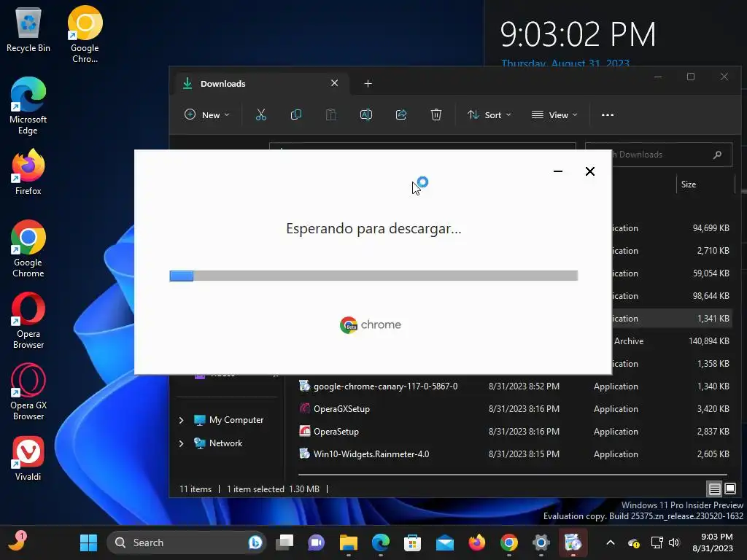Switch to large thumbnails view icon in status bar
The image size is (747, 560).
click(729, 489)
